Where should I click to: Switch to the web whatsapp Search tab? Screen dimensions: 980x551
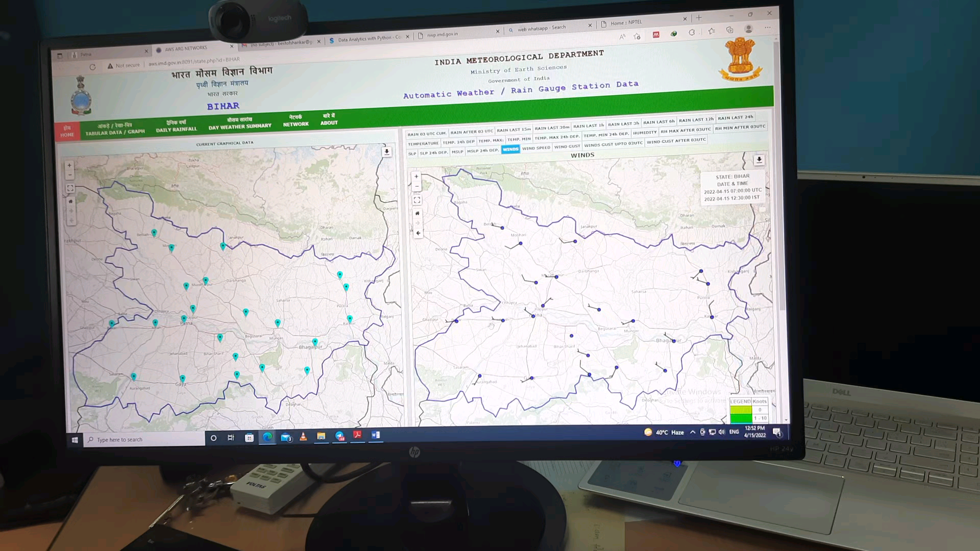coord(549,27)
